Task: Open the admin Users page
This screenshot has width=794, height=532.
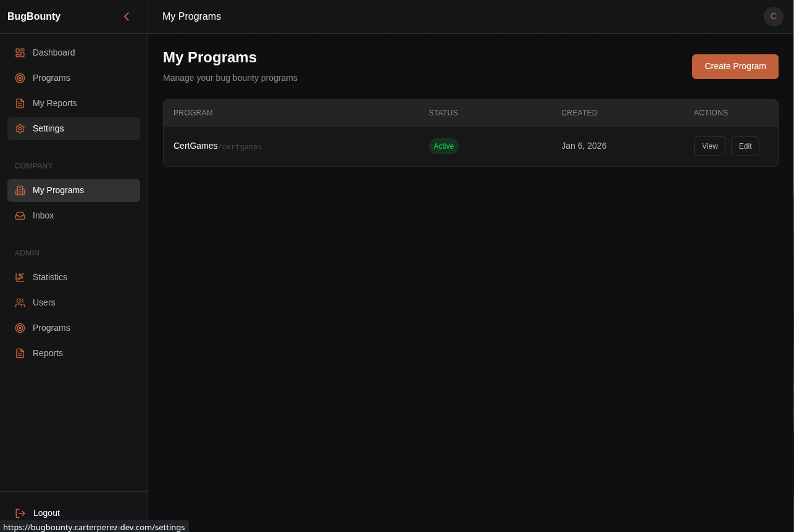Action: (73, 303)
